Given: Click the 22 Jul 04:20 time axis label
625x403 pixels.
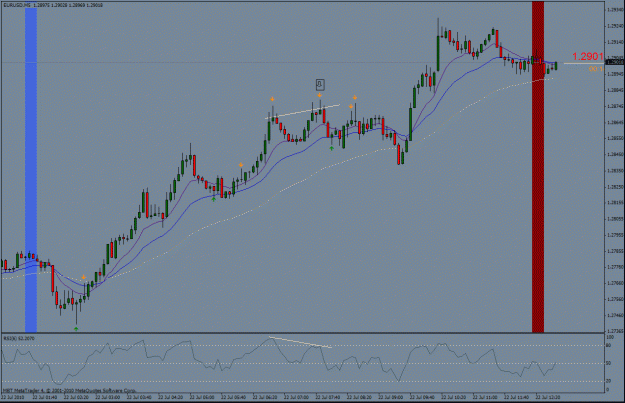Looking at the screenshot, I should point(170,397).
